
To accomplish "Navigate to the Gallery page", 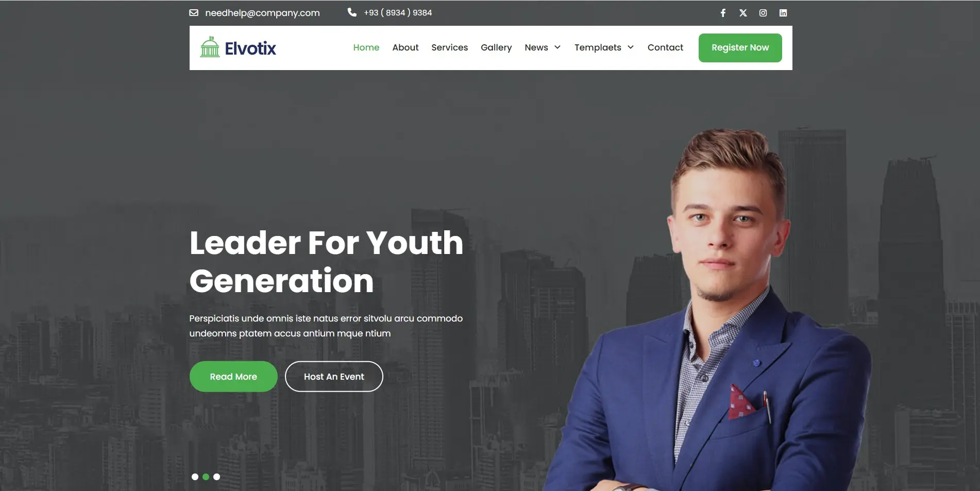I will 496,47.
